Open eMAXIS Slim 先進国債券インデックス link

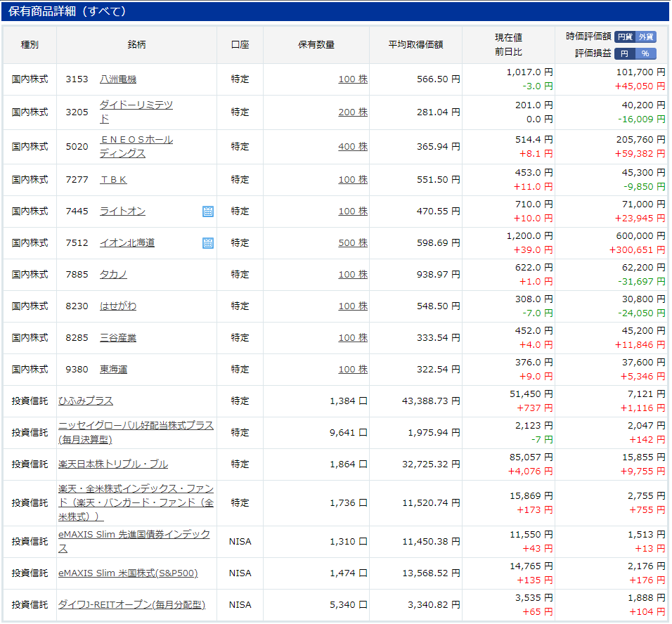[134, 541]
